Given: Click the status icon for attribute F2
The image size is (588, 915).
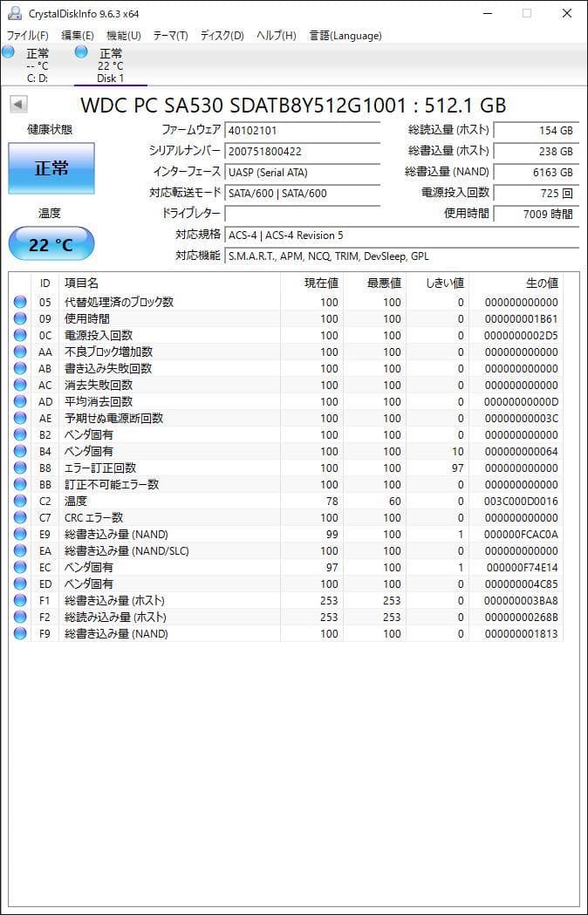Looking at the screenshot, I should 20,617.
